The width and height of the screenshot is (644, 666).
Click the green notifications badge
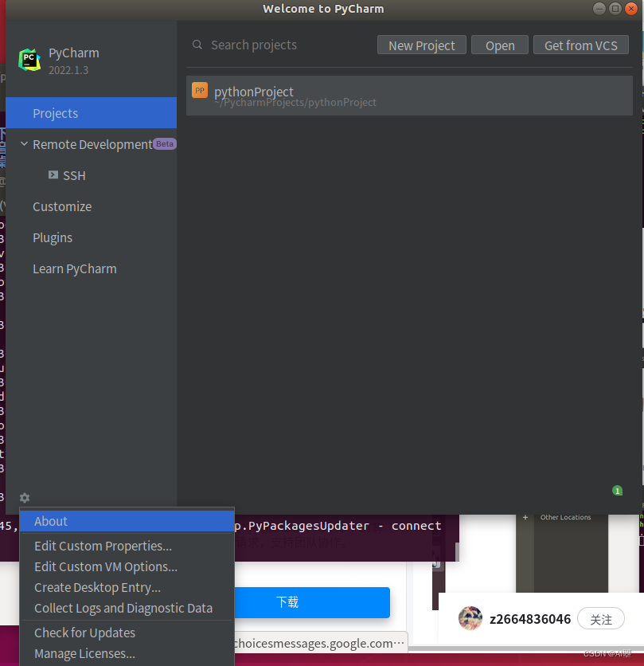pyautogui.click(x=617, y=491)
